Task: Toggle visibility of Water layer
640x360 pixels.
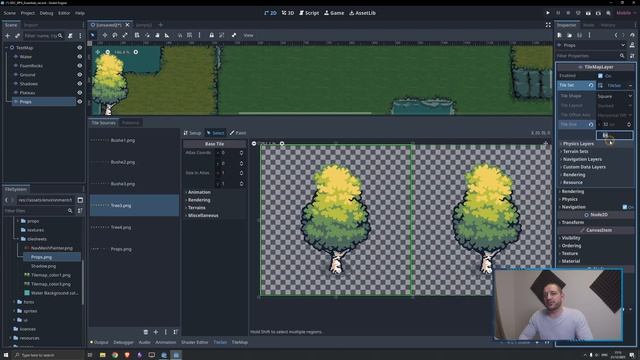Action: (x=80, y=57)
